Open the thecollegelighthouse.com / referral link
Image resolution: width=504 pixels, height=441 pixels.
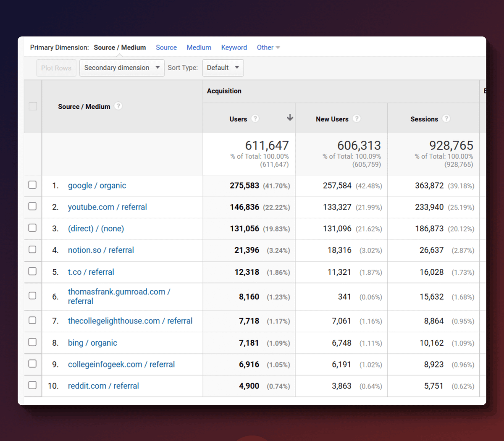(x=130, y=321)
